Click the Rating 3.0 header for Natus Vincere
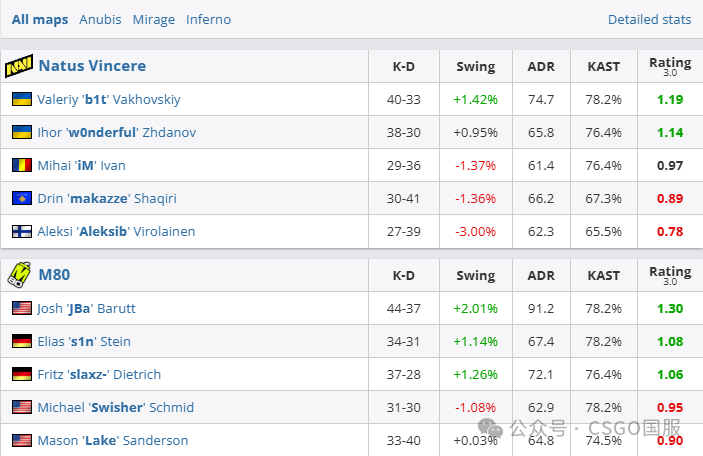 670,66
